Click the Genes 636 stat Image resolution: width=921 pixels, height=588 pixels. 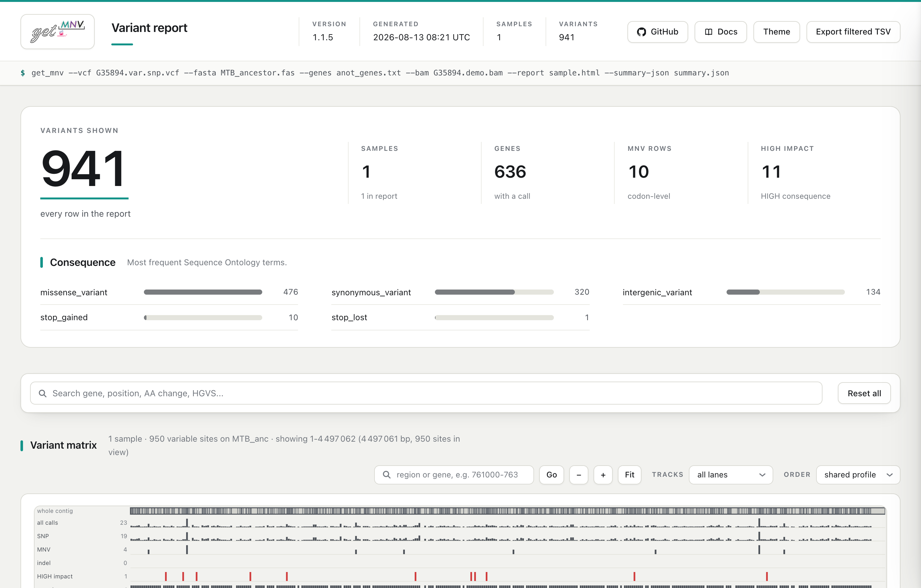(x=510, y=172)
